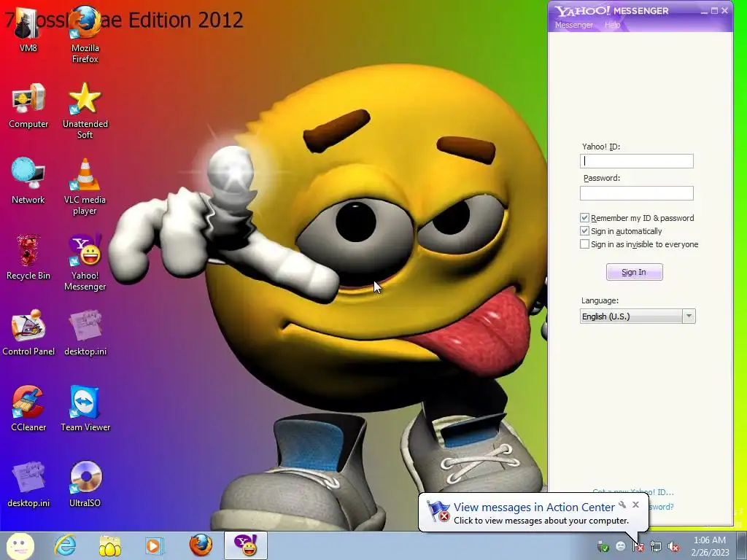Click the green shield tray icon
The height and width of the screenshot is (560, 747).
point(603,547)
